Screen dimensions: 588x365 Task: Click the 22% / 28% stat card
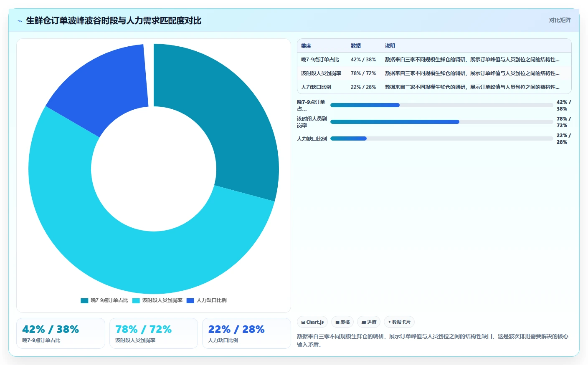click(x=246, y=333)
